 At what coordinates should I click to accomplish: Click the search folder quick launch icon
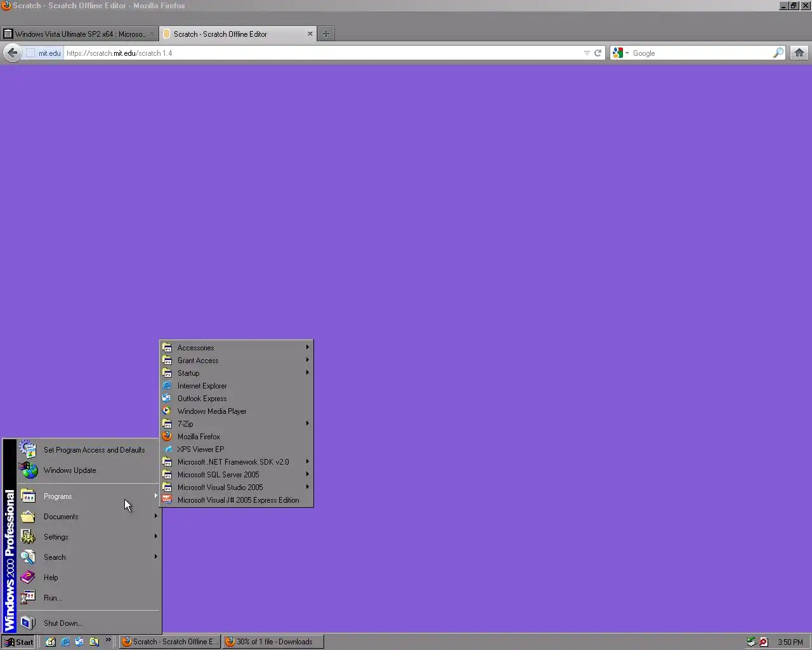pos(94,642)
